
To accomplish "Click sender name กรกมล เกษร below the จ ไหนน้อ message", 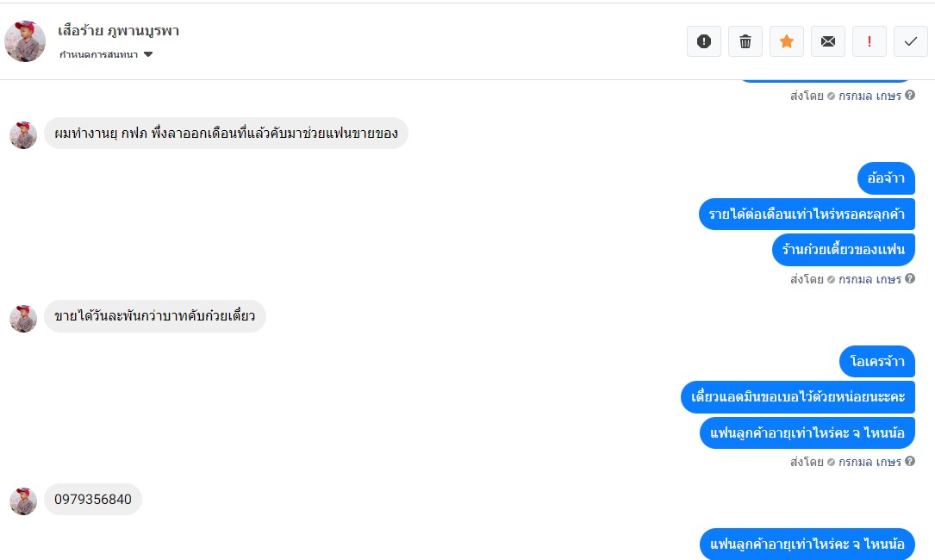I will (x=870, y=462).
